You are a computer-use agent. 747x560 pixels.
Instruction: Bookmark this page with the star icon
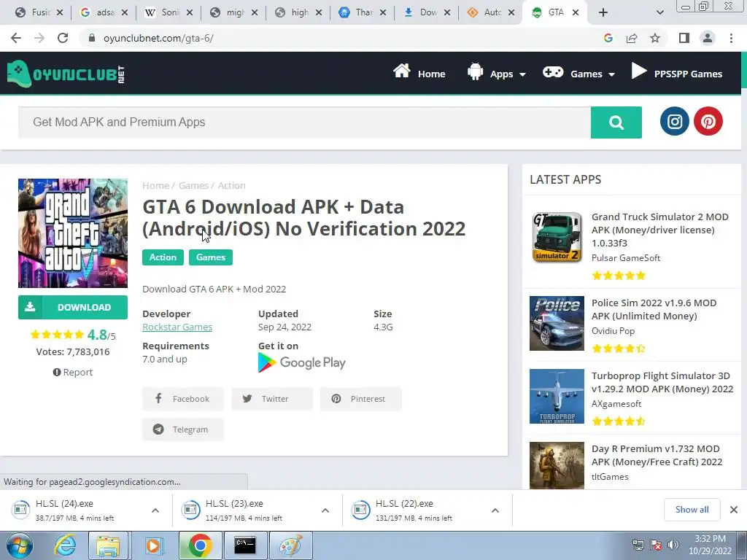coord(655,38)
